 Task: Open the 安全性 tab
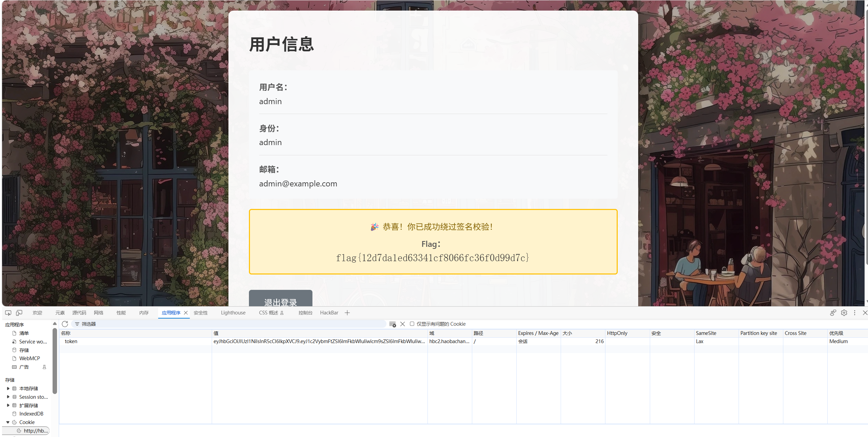[201, 313]
